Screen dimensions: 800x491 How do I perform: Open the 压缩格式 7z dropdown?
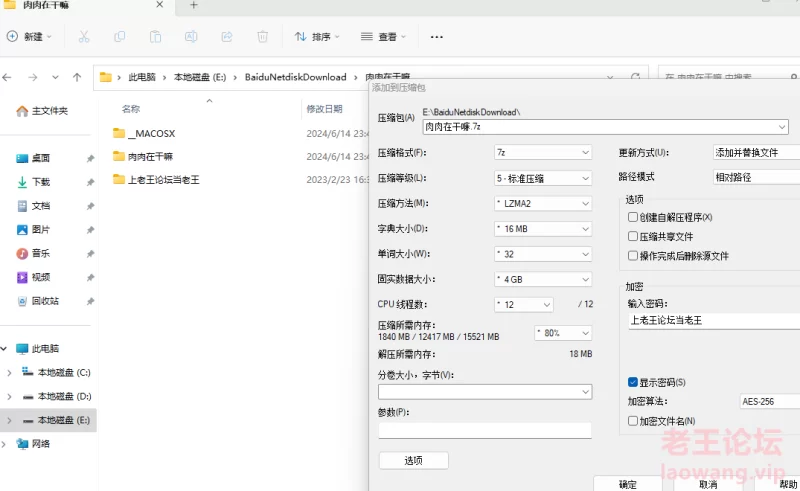coord(543,152)
